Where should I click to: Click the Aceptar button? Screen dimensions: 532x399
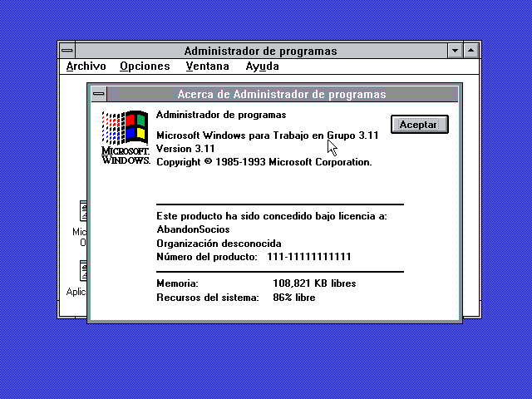tap(420, 125)
